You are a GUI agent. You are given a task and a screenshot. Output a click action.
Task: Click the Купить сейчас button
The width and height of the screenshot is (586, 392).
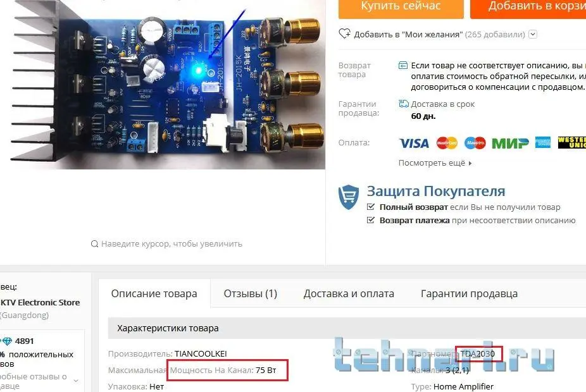(401, 7)
